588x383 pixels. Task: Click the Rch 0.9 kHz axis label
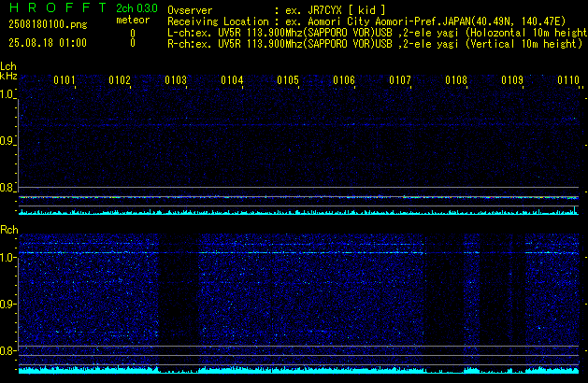coord(7,304)
